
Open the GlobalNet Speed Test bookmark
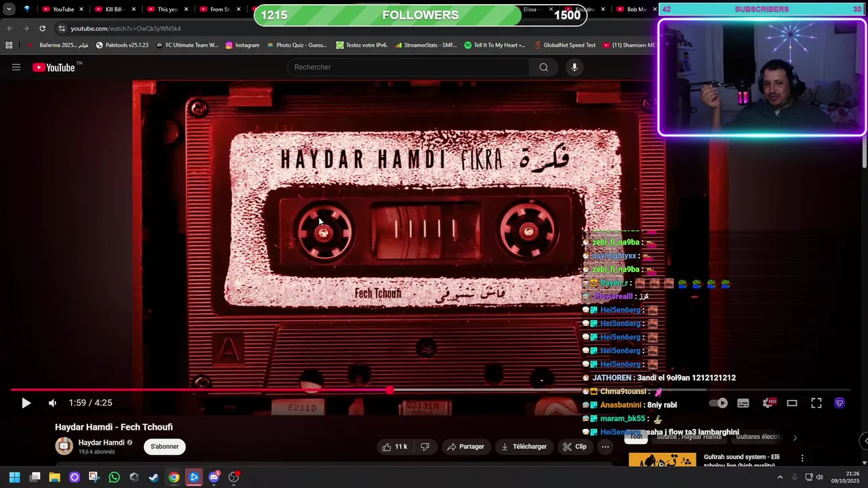(x=564, y=45)
